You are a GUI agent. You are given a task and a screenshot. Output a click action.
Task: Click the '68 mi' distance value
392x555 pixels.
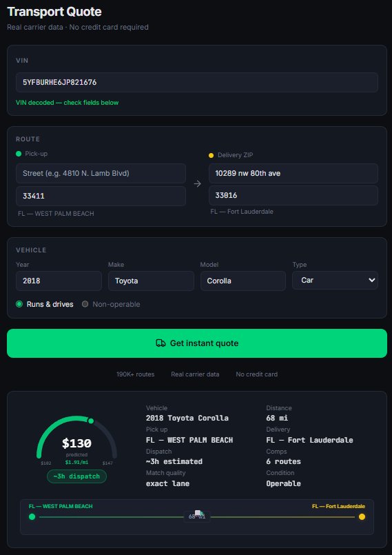click(277, 418)
